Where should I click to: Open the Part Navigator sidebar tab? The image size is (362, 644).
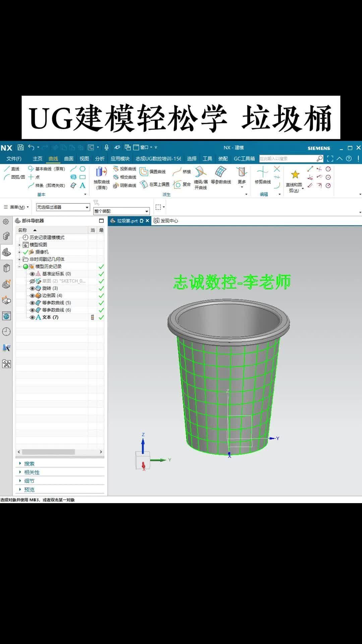(x=6, y=252)
